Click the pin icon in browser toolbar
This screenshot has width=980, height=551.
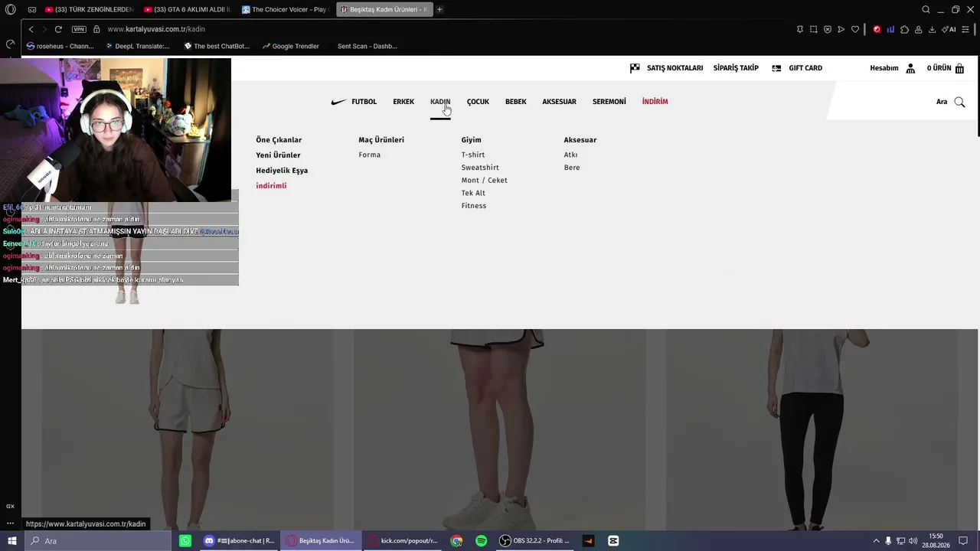800,29
